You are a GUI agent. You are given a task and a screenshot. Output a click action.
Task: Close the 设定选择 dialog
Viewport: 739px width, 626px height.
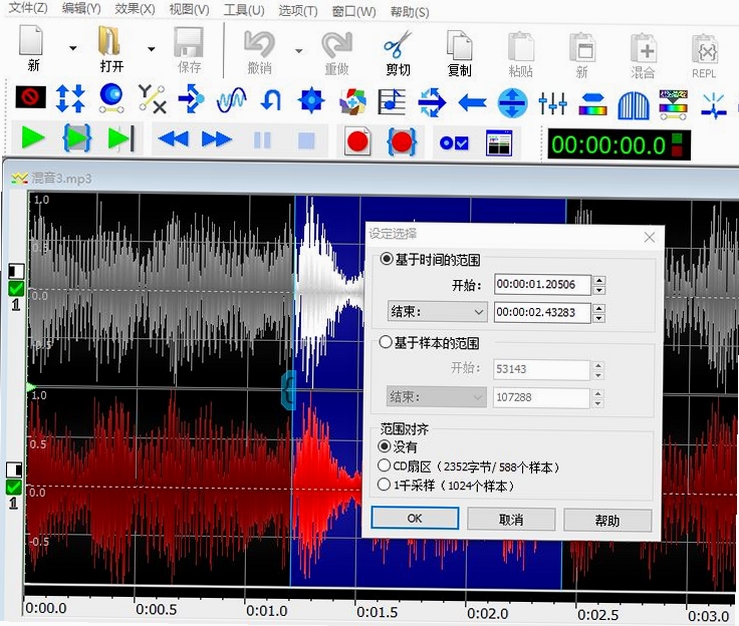point(649,237)
